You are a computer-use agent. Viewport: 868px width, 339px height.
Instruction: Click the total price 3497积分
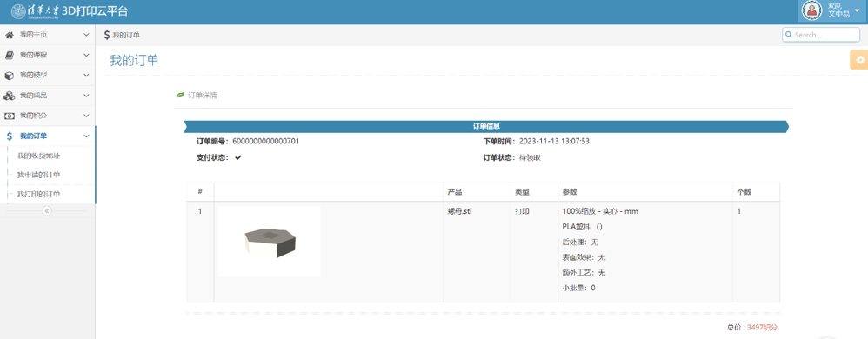point(762,328)
